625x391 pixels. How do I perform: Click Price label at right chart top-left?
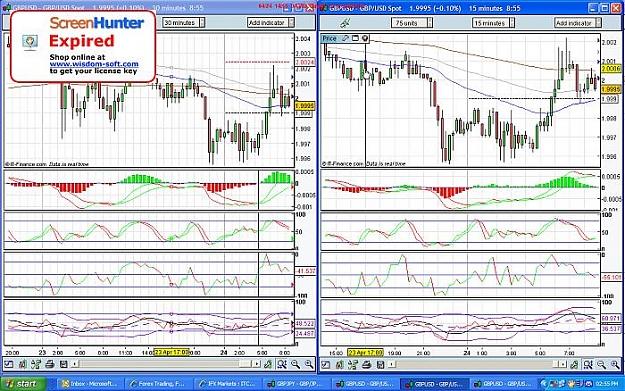point(330,38)
